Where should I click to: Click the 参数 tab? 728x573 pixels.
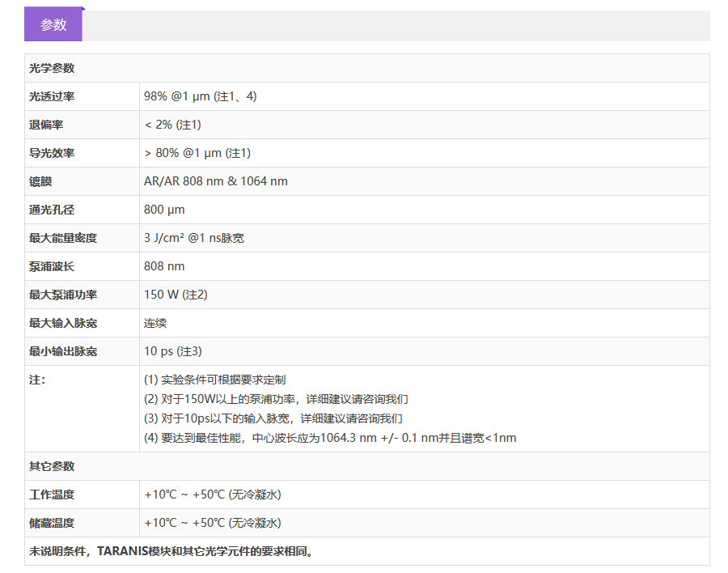53,25
